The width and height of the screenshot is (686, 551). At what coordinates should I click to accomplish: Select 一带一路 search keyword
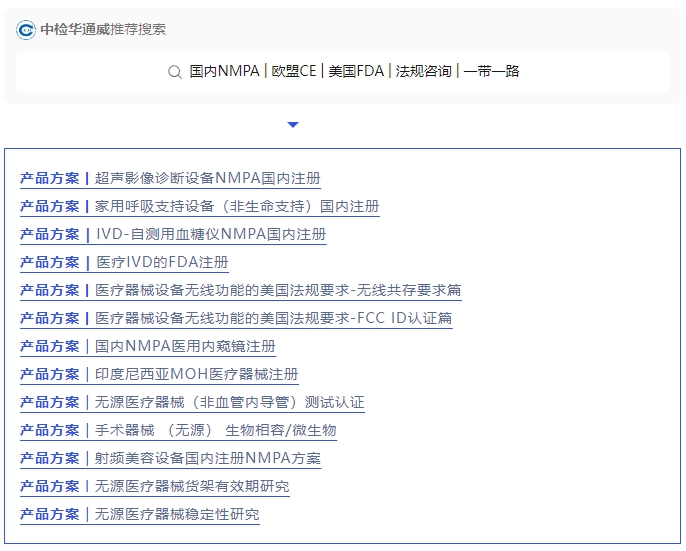point(491,72)
